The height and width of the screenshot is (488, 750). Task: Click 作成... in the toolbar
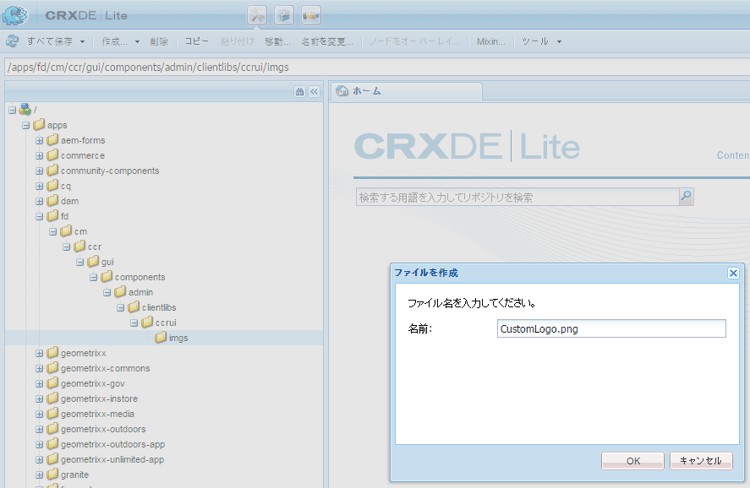click(x=115, y=42)
